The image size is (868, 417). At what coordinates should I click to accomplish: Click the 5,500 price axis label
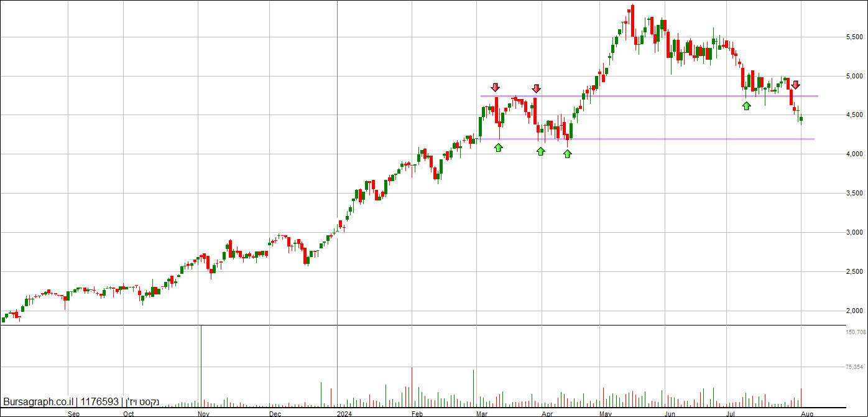click(x=854, y=37)
